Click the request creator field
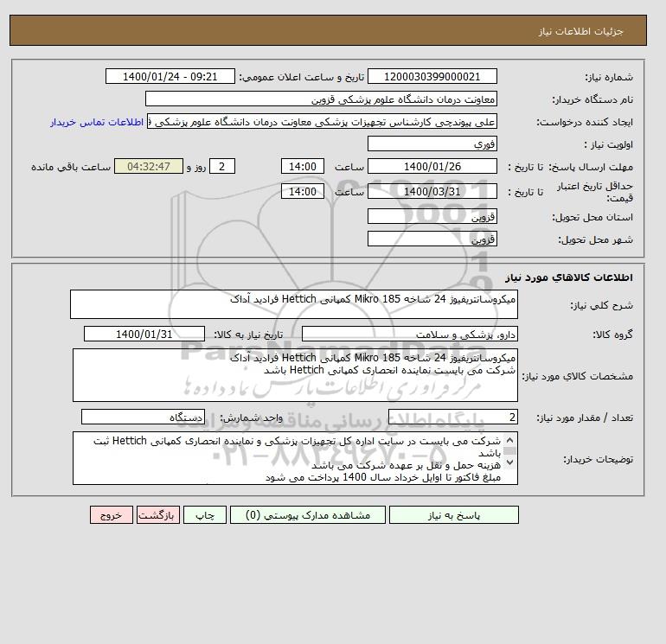Viewport: 666px width, 644px height. (x=322, y=121)
